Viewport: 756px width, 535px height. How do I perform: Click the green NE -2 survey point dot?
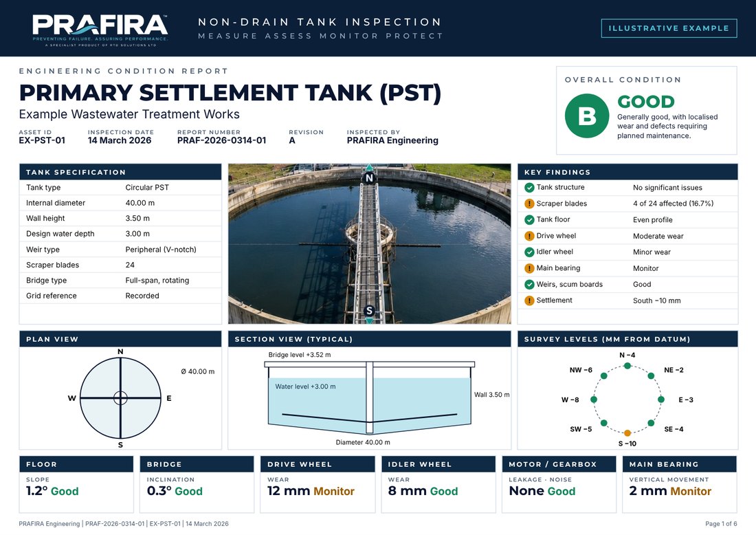click(x=651, y=375)
